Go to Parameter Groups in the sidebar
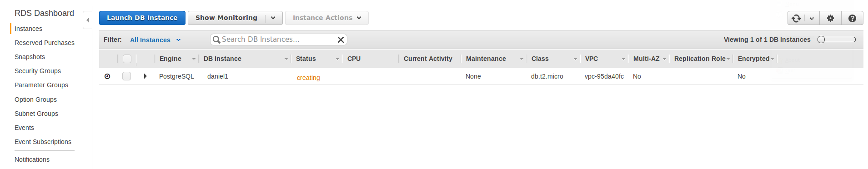 (x=41, y=85)
